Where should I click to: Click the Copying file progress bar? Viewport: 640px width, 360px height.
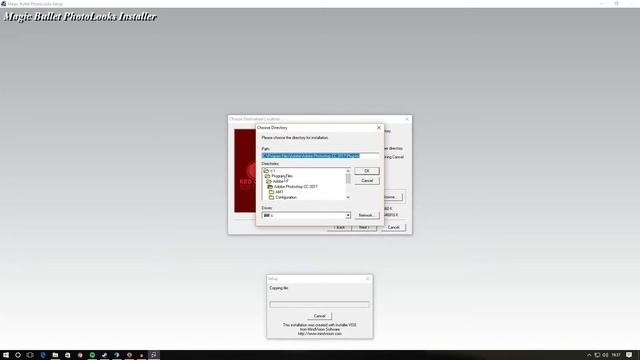319,304
